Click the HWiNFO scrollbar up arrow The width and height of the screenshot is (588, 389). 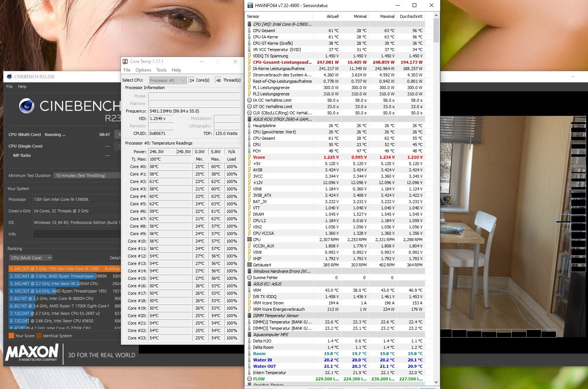coord(436,16)
